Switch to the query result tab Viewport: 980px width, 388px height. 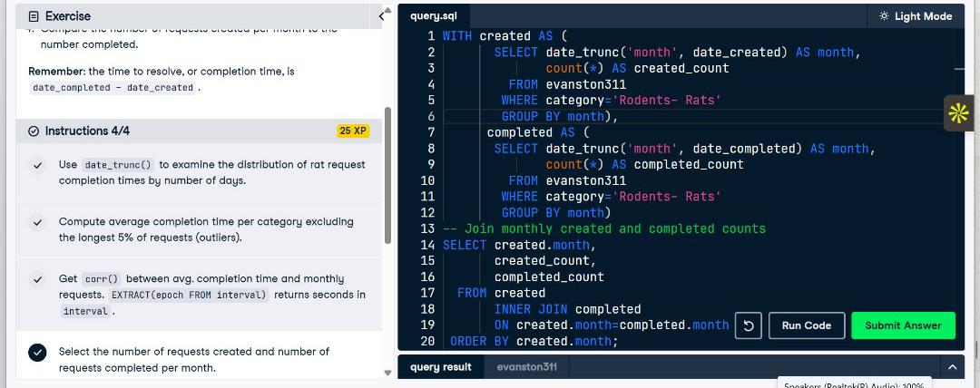coord(441,367)
